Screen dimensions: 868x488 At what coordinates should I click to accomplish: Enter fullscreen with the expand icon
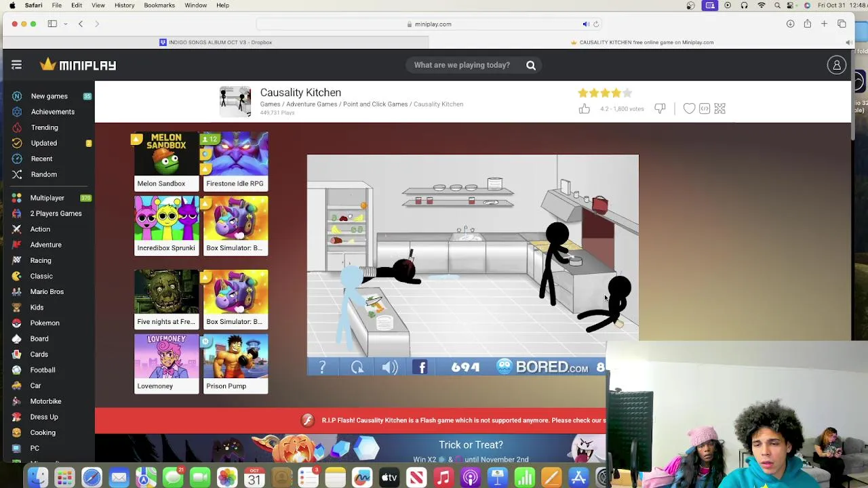(x=719, y=108)
